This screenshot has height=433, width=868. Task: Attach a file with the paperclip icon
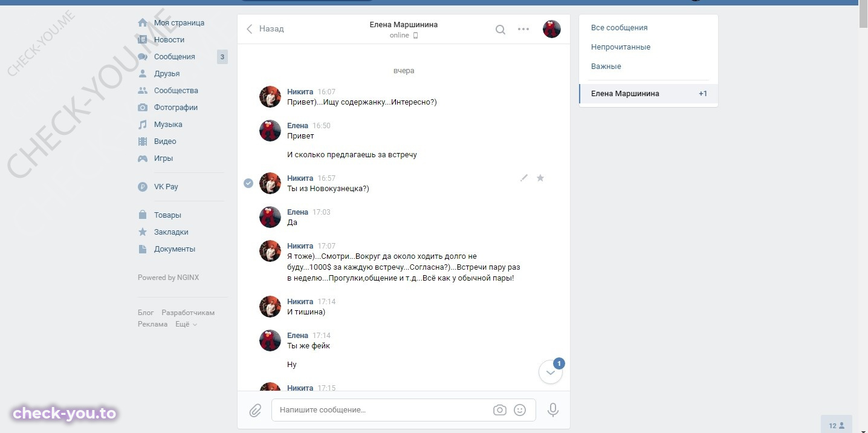255,410
